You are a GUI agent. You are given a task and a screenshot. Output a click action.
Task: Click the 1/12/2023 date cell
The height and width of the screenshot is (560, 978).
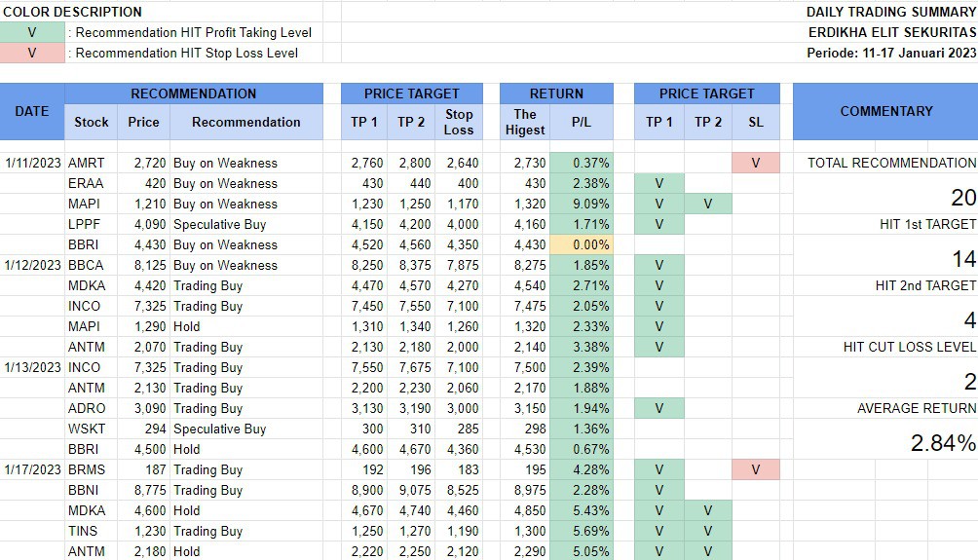(32, 265)
